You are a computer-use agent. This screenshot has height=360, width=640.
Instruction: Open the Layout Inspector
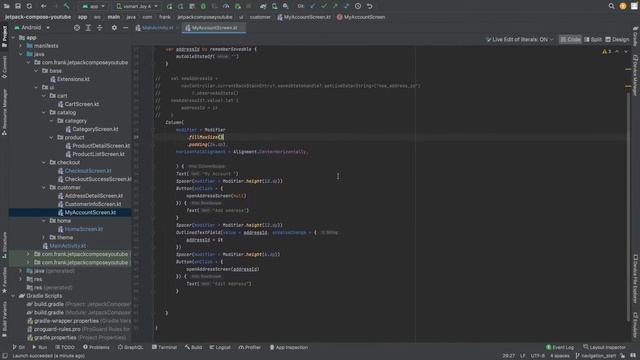604,347
